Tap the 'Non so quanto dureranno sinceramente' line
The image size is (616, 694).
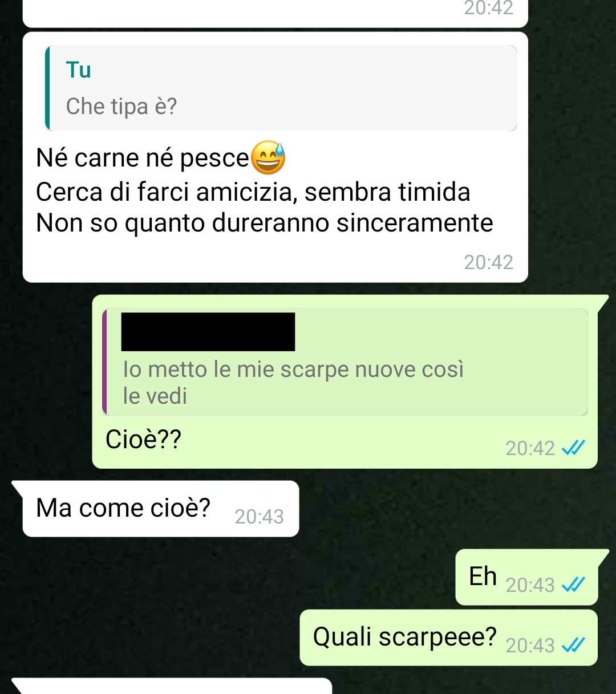tap(264, 223)
